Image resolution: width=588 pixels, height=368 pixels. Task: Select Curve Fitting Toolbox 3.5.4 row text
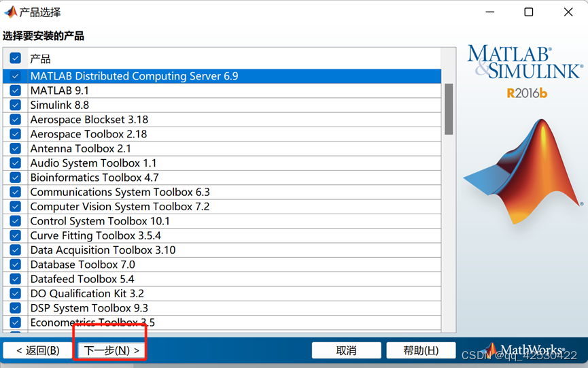(x=96, y=235)
